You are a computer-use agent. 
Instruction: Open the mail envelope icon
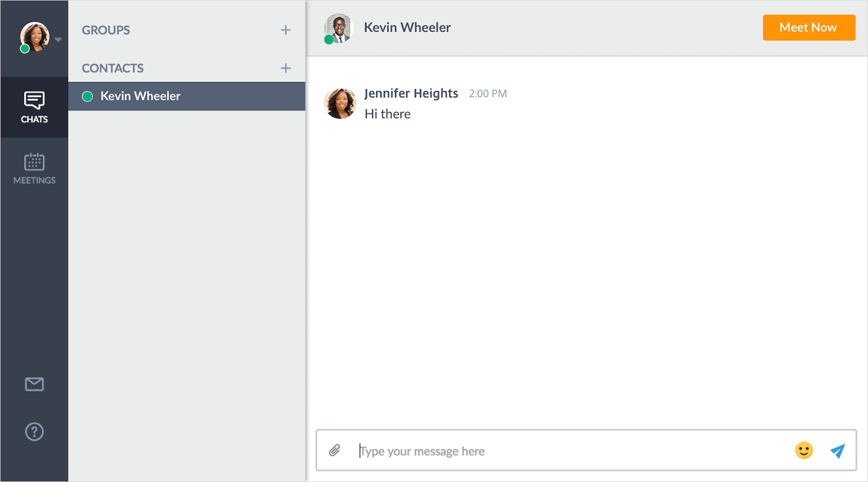click(x=34, y=384)
